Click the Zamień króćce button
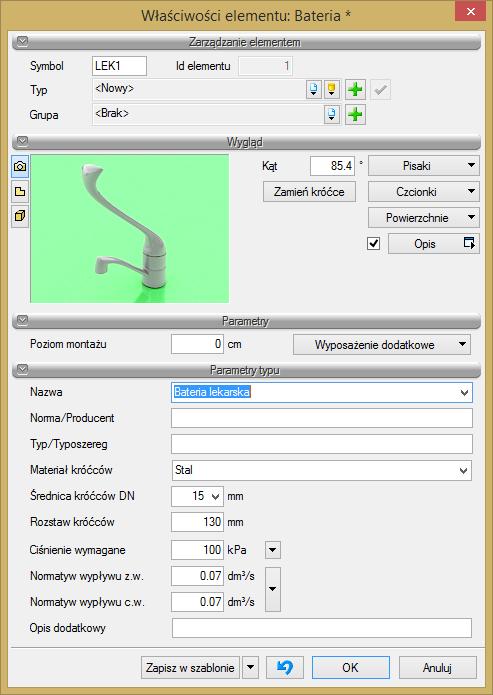The width and height of the screenshot is (493, 695). (x=309, y=192)
